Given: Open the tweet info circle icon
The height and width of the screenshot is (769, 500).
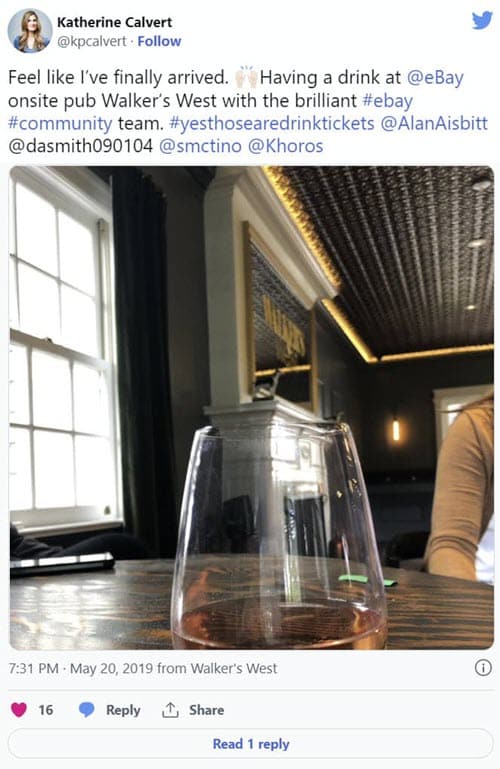Looking at the screenshot, I should [x=483, y=667].
